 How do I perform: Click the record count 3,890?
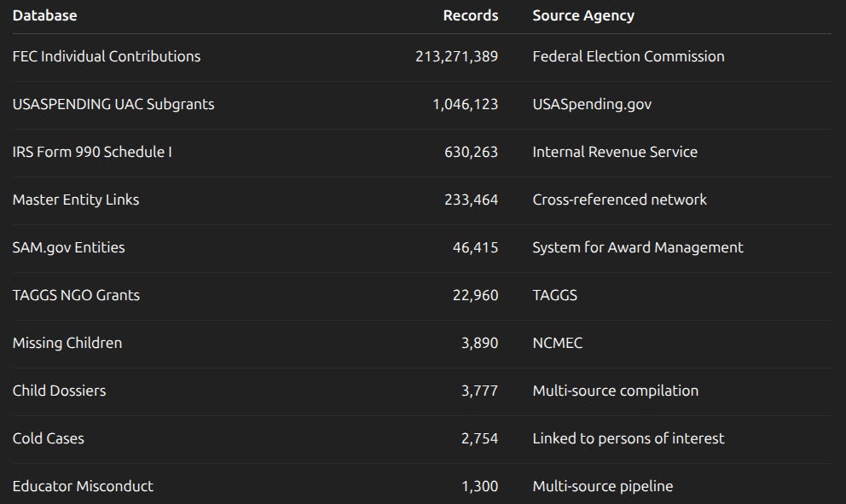[x=479, y=343]
